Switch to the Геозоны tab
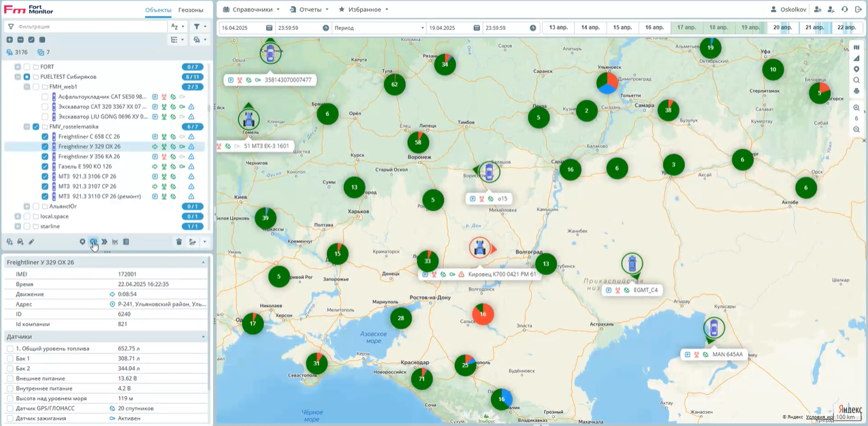 [191, 10]
